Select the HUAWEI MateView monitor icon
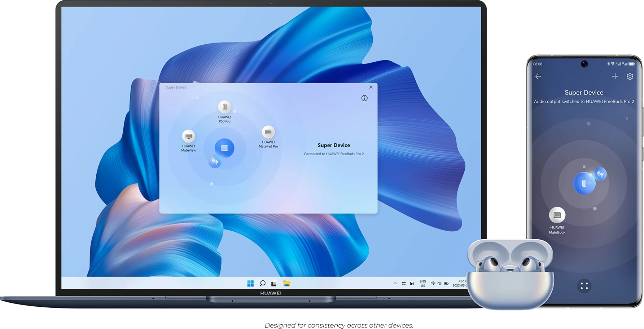The image size is (644, 329). coord(188,136)
